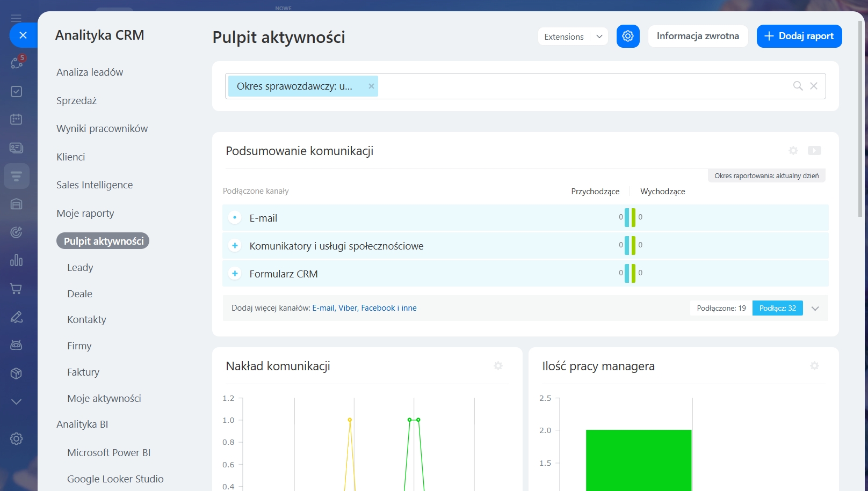Open Leady submenu item
Image resolution: width=868 pixels, height=491 pixels.
coord(80,267)
